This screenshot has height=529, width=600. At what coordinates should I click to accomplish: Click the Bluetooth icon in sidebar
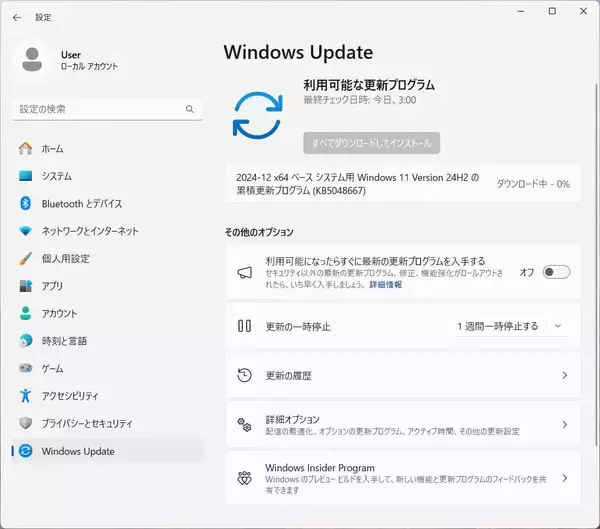[x=26, y=203]
